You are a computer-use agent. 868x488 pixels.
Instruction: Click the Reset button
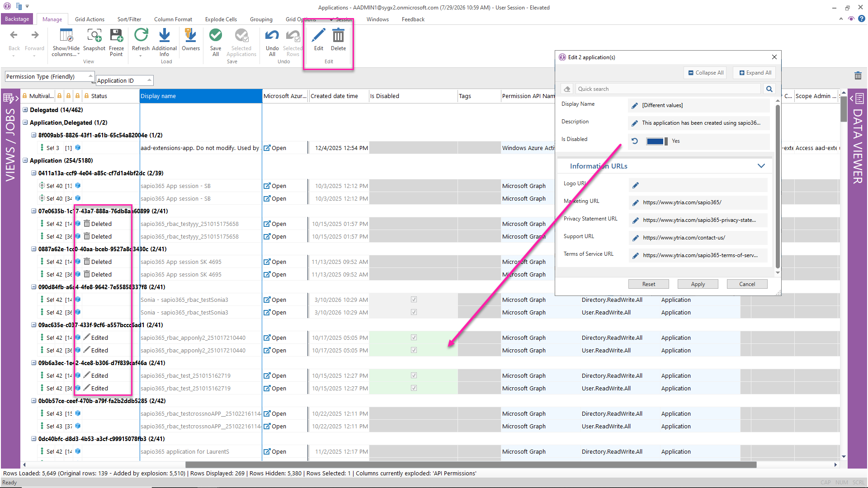pyautogui.click(x=648, y=284)
